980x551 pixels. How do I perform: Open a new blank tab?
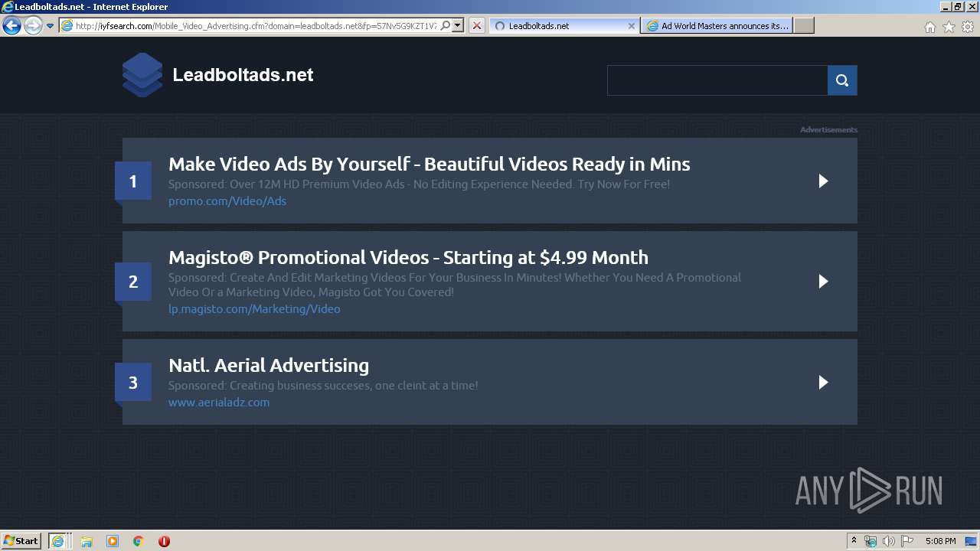pyautogui.click(x=804, y=26)
